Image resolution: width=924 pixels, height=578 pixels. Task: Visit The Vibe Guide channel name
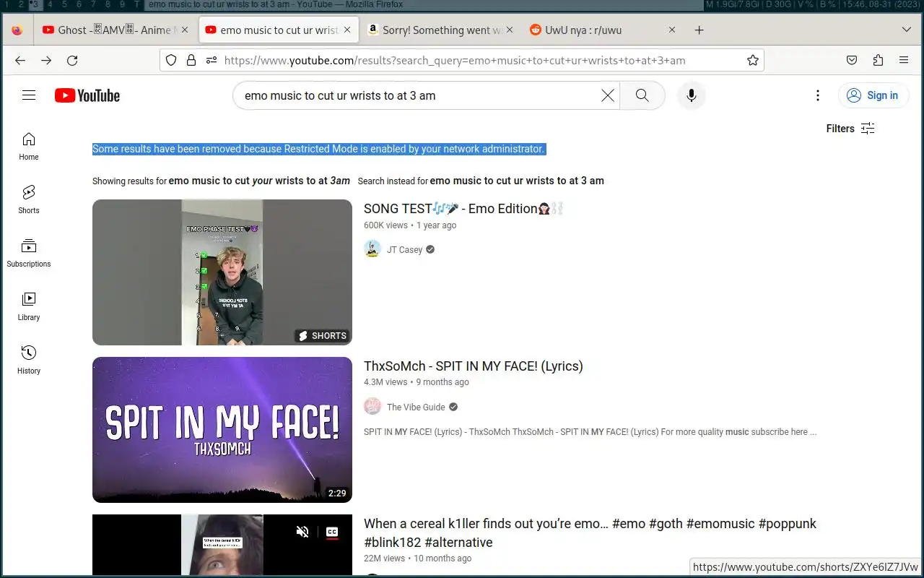click(416, 407)
